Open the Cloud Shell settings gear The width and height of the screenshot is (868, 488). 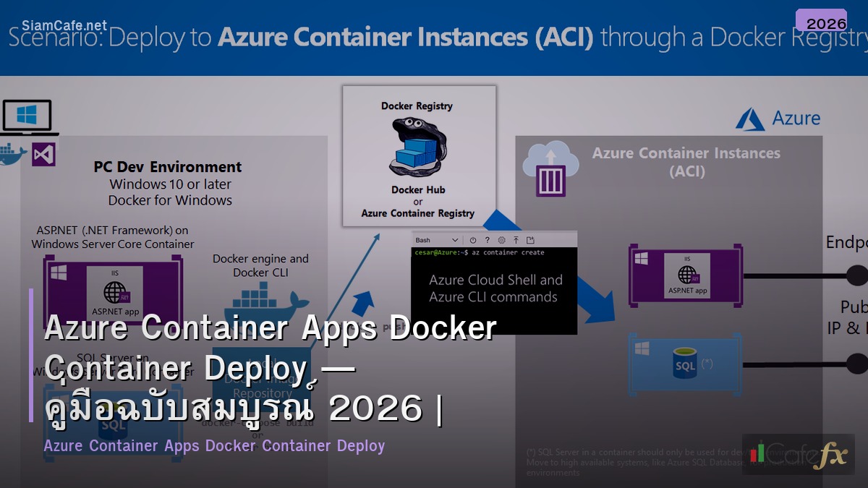point(502,240)
